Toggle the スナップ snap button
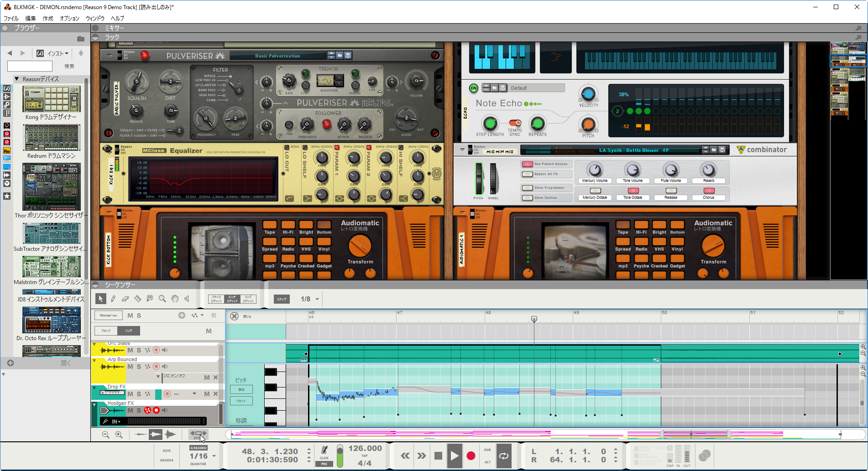This screenshot has height=471, width=868. (x=282, y=299)
